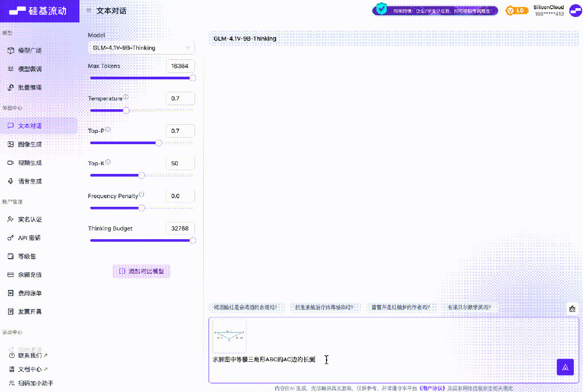Open the user avatar menu at top right
The image size is (583, 392).
point(576,10)
